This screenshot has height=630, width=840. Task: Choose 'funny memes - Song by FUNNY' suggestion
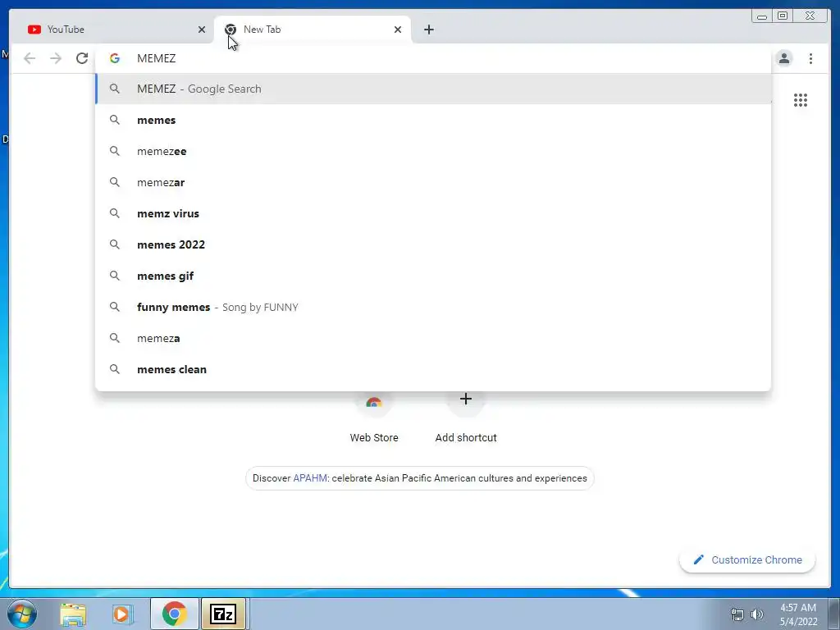point(433,307)
